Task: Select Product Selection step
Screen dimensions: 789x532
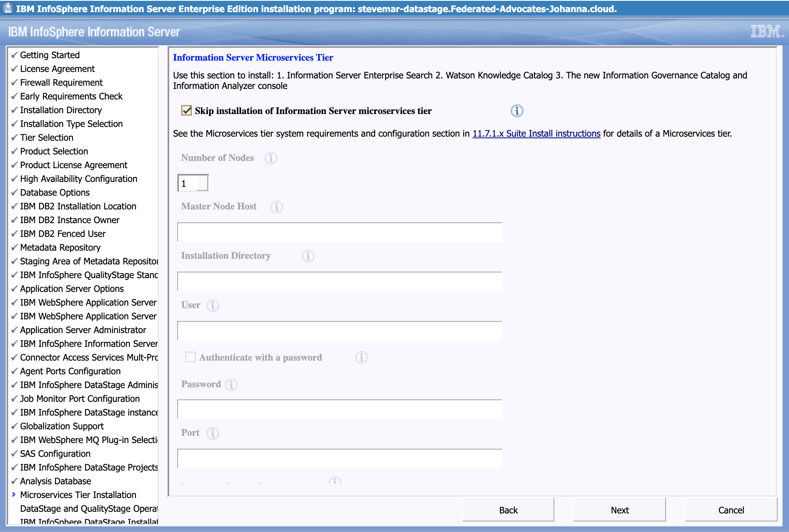Action: (x=54, y=151)
